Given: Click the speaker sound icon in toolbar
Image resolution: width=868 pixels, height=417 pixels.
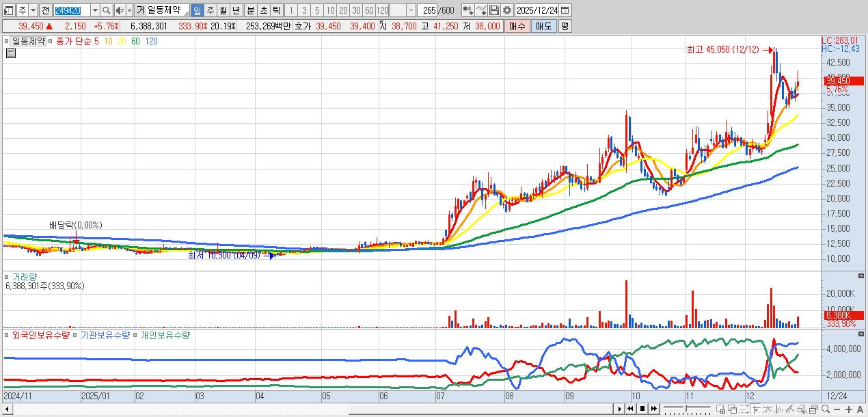Looking at the screenshot, I should (x=120, y=10).
